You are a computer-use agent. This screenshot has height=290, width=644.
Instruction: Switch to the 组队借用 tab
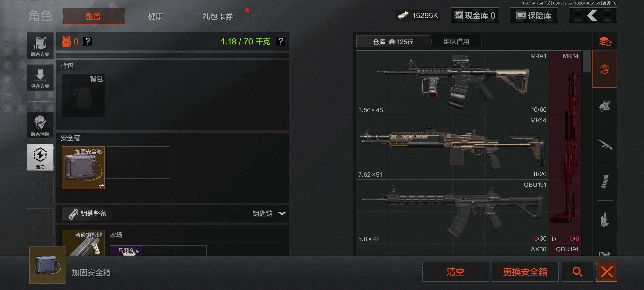click(x=456, y=42)
